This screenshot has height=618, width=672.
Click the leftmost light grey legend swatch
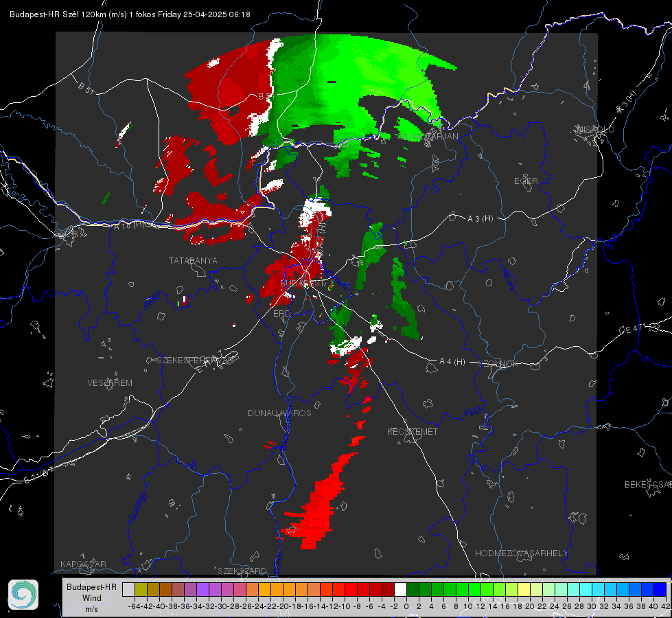(x=128, y=590)
